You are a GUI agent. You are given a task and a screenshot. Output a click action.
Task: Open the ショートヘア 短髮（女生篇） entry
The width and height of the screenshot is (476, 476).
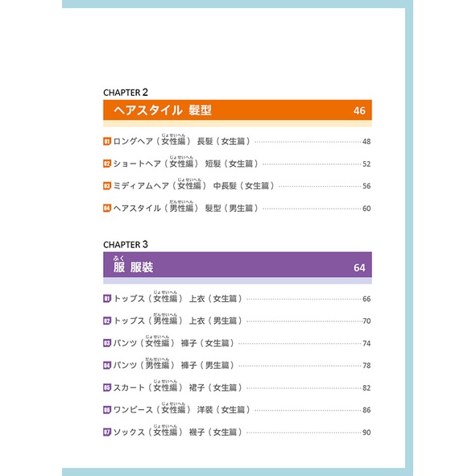click(x=237, y=163)
